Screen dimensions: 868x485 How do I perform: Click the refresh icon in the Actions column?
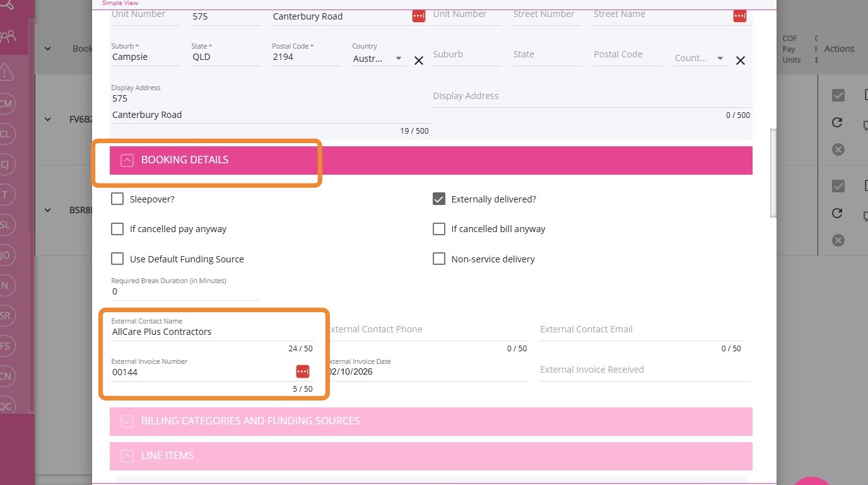tap(837, 122)
